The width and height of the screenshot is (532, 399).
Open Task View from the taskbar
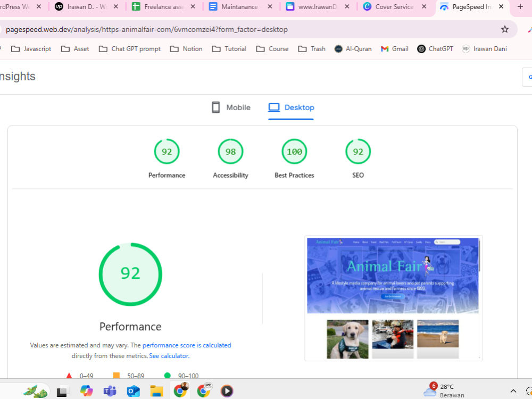[62, 391]
